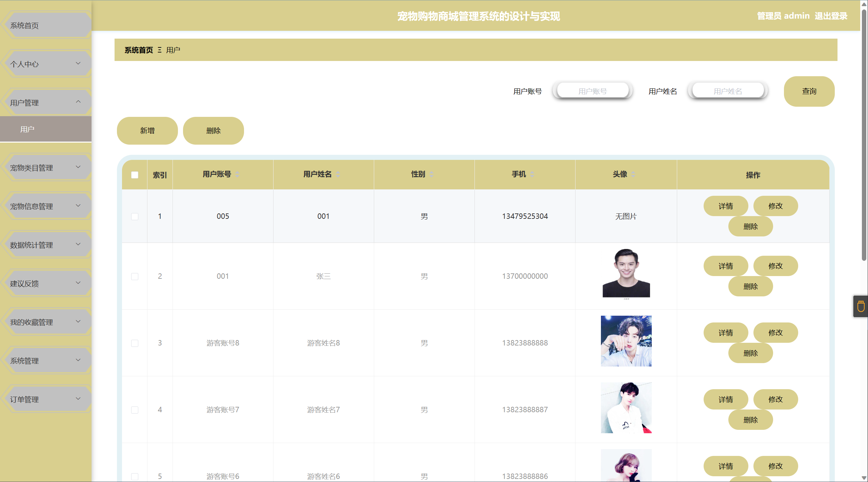The image size is (868, 482).
Task: Sort by 性别 column arrows
Action: point(431,174)
